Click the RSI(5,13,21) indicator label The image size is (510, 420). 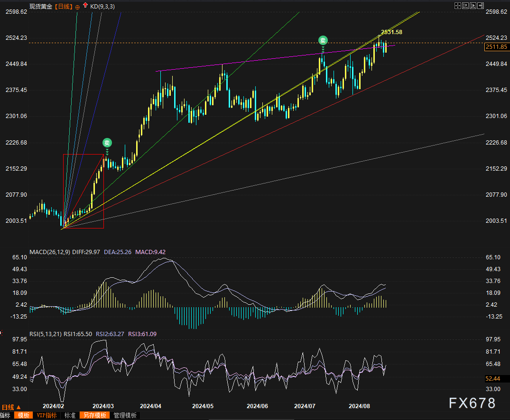(x=46, y=334)
